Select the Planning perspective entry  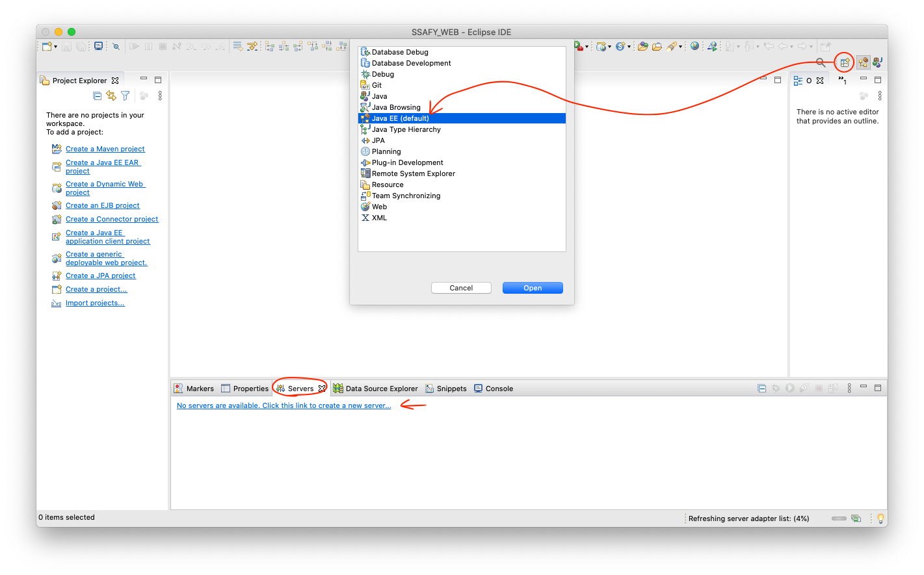click(462, 151)
